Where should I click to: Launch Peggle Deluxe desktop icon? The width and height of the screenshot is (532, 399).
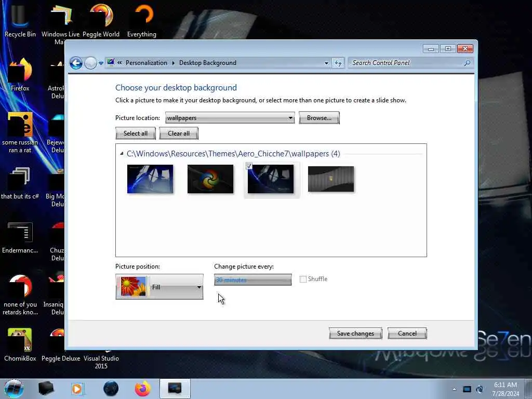point(60,345)
